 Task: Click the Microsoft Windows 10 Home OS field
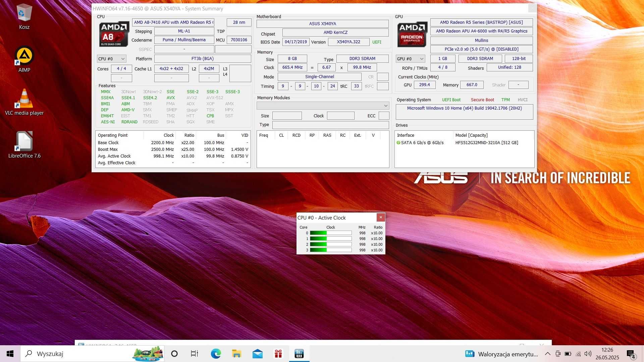point(464,112)
